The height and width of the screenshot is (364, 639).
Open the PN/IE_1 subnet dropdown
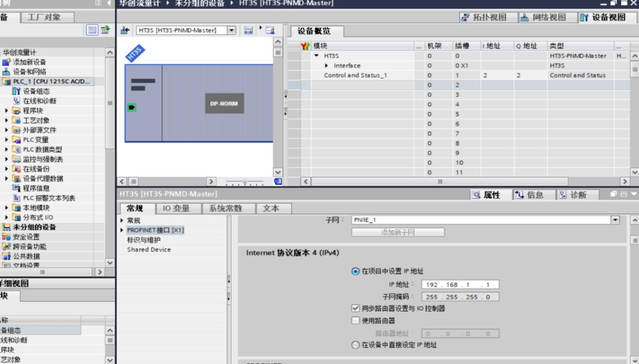pos(615,219)
